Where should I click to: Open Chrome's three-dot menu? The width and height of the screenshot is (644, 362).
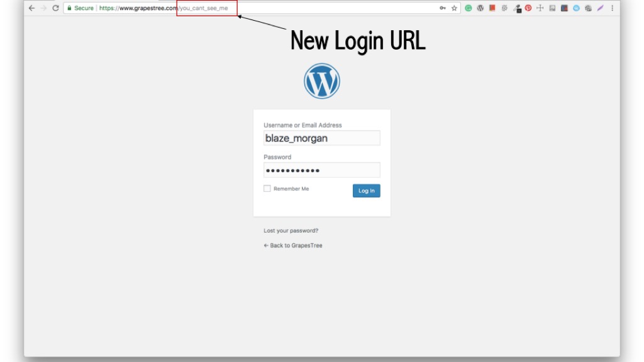[x=613, y=8]
